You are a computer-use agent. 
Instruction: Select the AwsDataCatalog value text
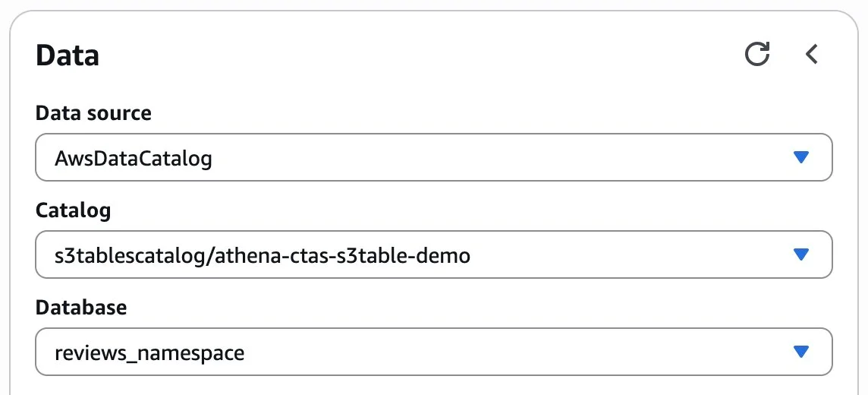[134, 159]
